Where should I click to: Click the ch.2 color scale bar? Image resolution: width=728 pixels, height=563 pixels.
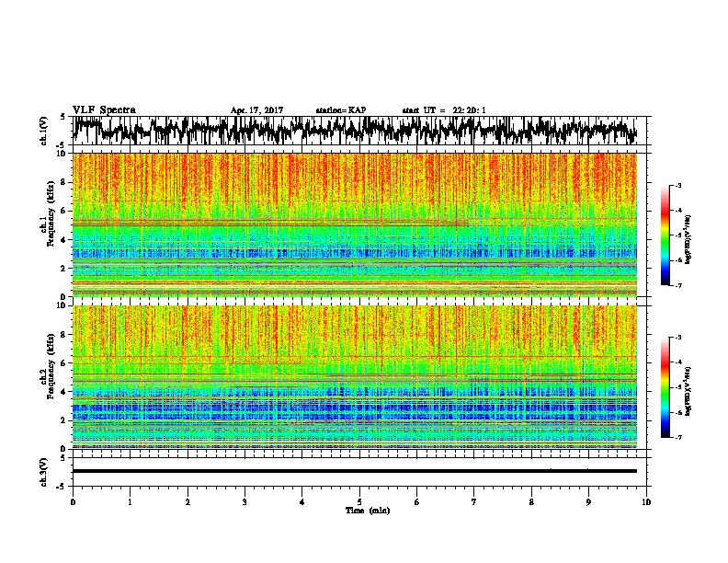(x=665, y=387)
